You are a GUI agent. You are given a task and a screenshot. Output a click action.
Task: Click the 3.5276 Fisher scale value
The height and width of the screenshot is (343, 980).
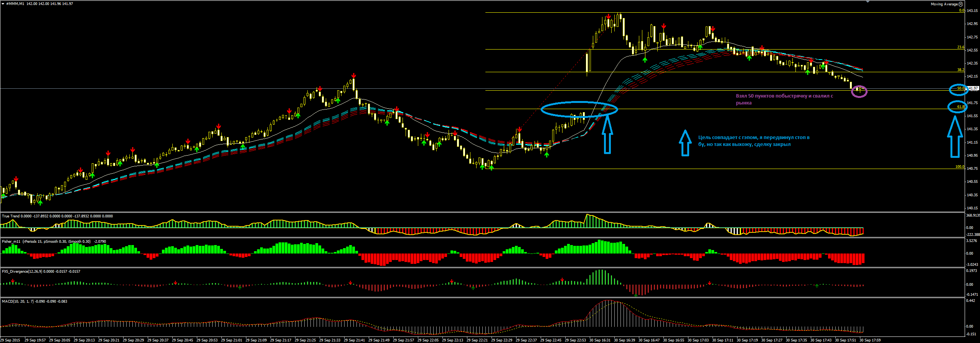click(972, 241)
